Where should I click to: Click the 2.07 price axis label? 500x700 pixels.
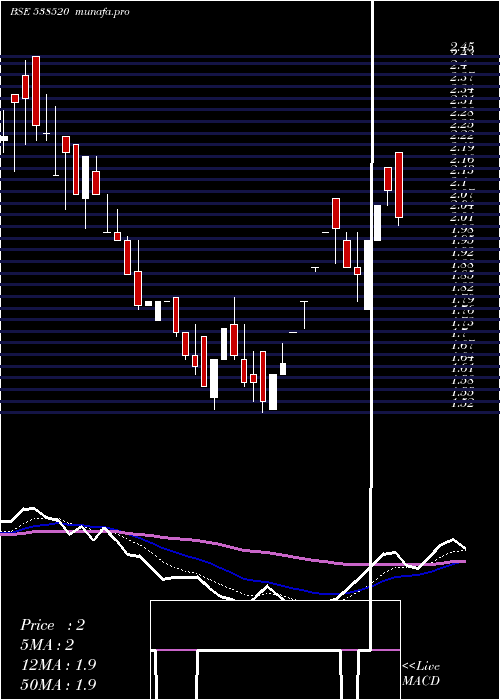point(462,194)
